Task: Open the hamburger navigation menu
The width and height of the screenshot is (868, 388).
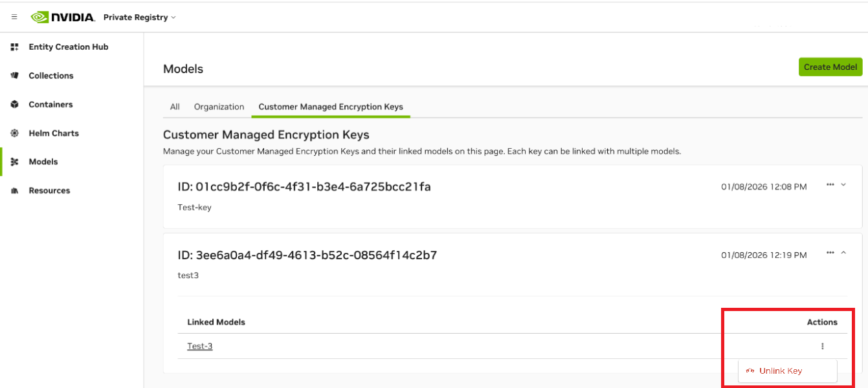Action: tap(14, 17)
